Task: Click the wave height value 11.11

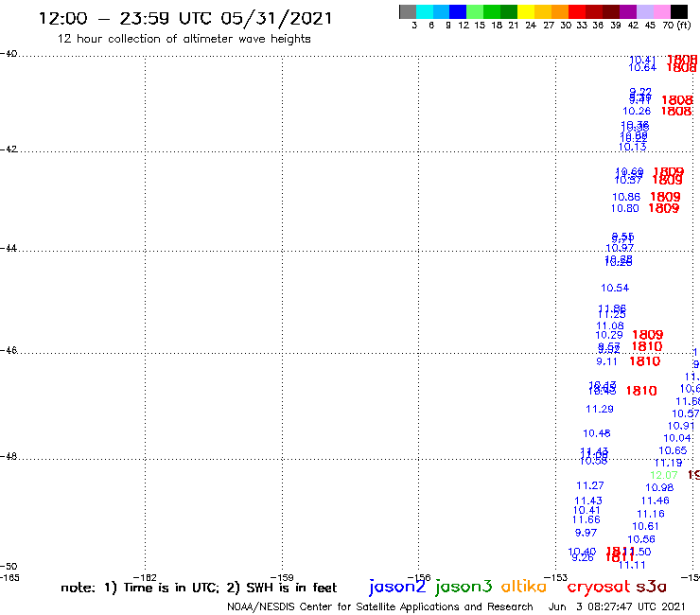Action: pyautogui.click(x=632, y=566)
